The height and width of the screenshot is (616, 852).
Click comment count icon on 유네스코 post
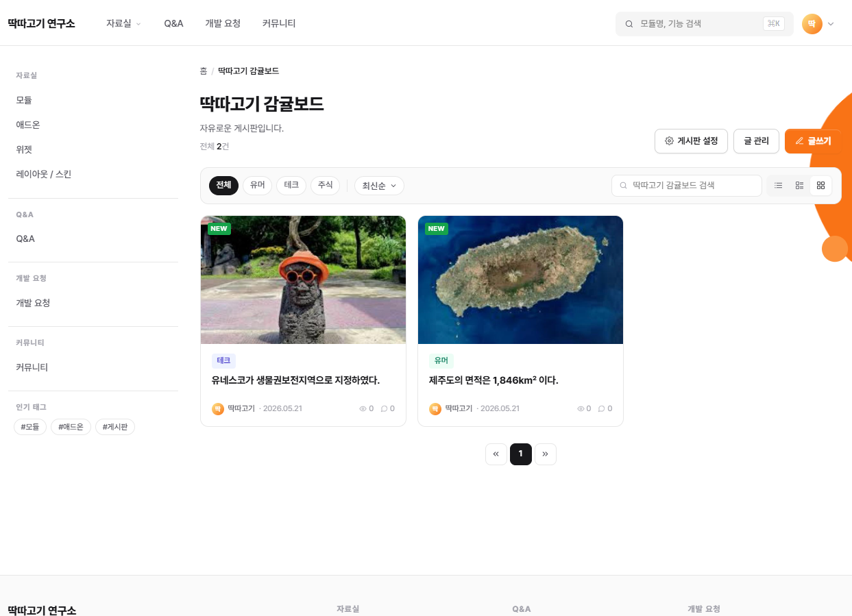[x=385, y=409]
